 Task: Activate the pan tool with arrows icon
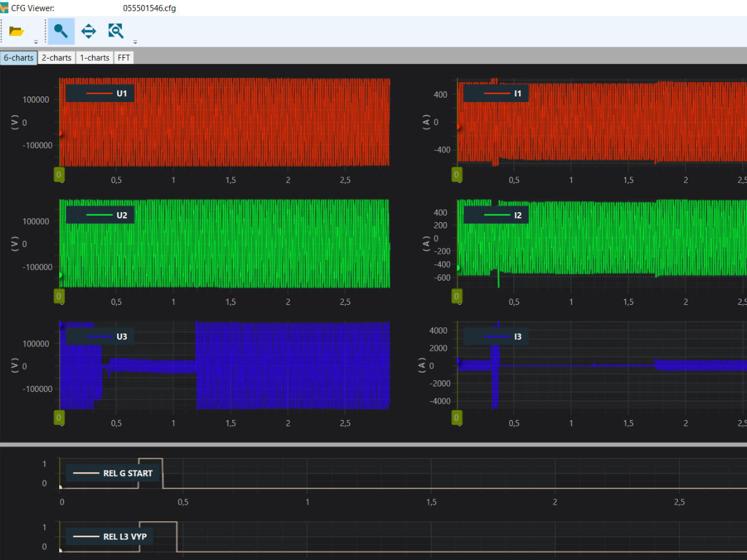coord(88,30)
